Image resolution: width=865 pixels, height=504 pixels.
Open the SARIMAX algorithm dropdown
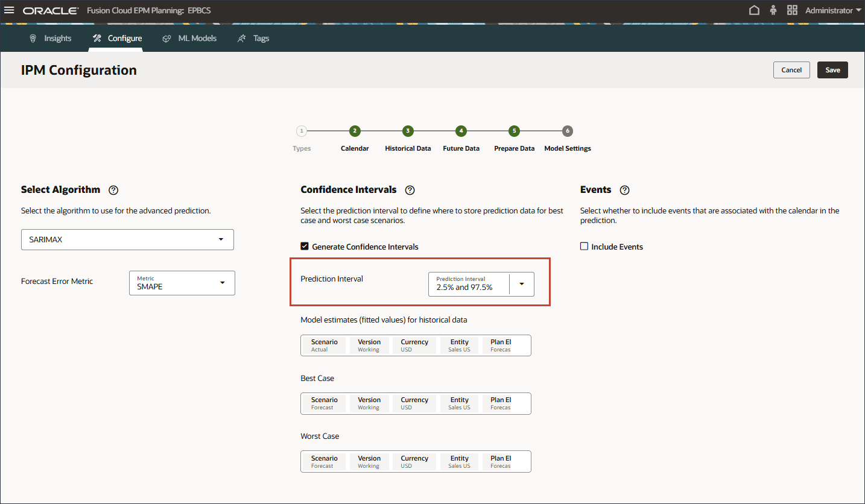click(x=127, y=239)
